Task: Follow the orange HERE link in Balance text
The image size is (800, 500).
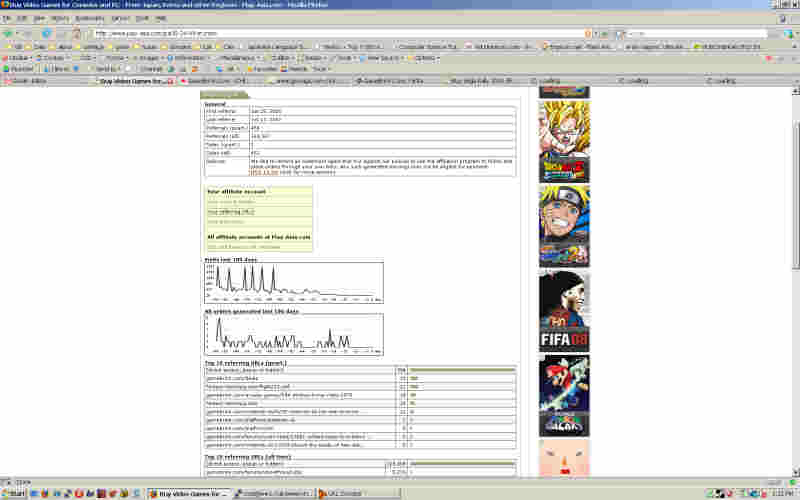Action: pos(264,172)
